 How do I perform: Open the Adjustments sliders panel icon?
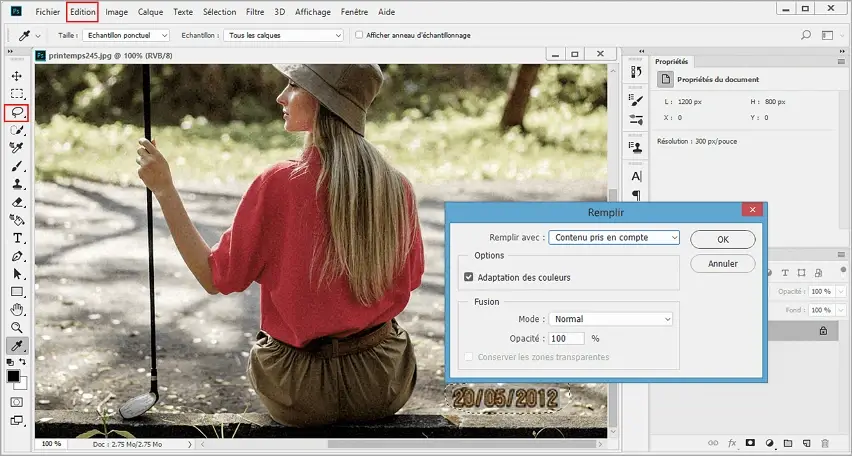pos(636,120)
